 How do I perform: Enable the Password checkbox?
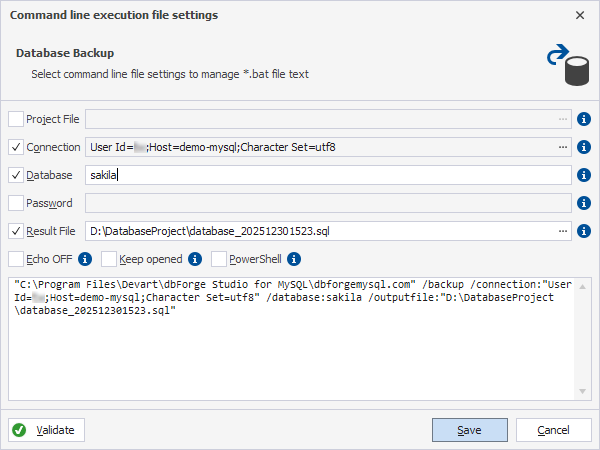click(16, 203)
